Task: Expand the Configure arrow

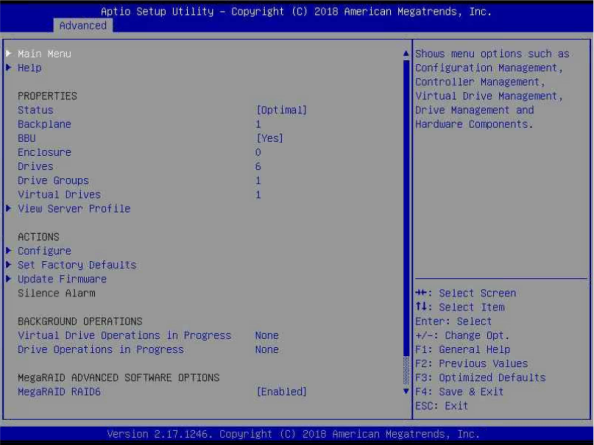Action: (x=9, y=250)
